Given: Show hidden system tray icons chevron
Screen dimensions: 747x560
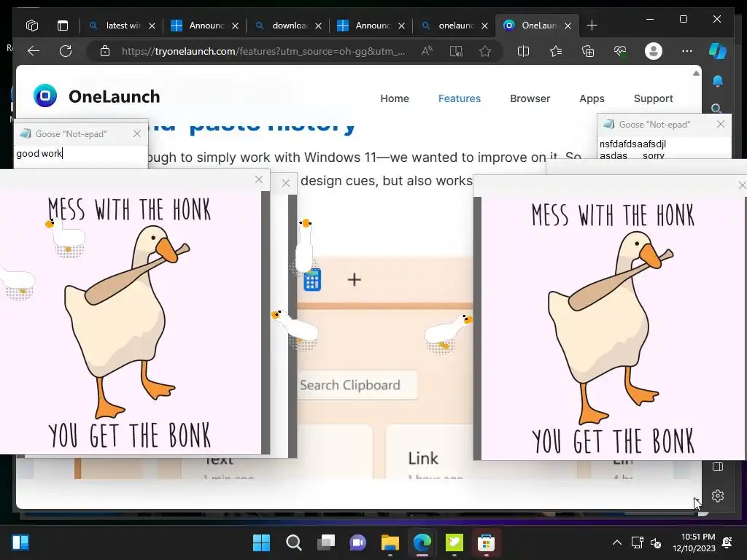Looking at the screenshot, I should [x=616, y=542].
